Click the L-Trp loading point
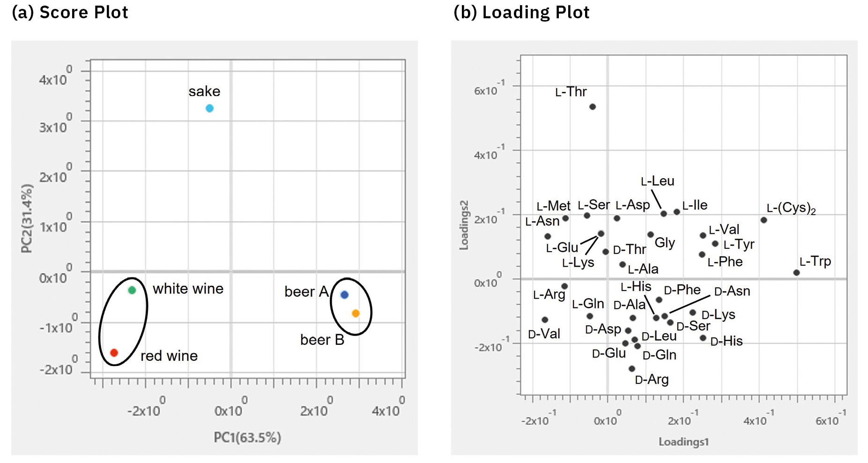Screen dimensions: 868x463 796,273
